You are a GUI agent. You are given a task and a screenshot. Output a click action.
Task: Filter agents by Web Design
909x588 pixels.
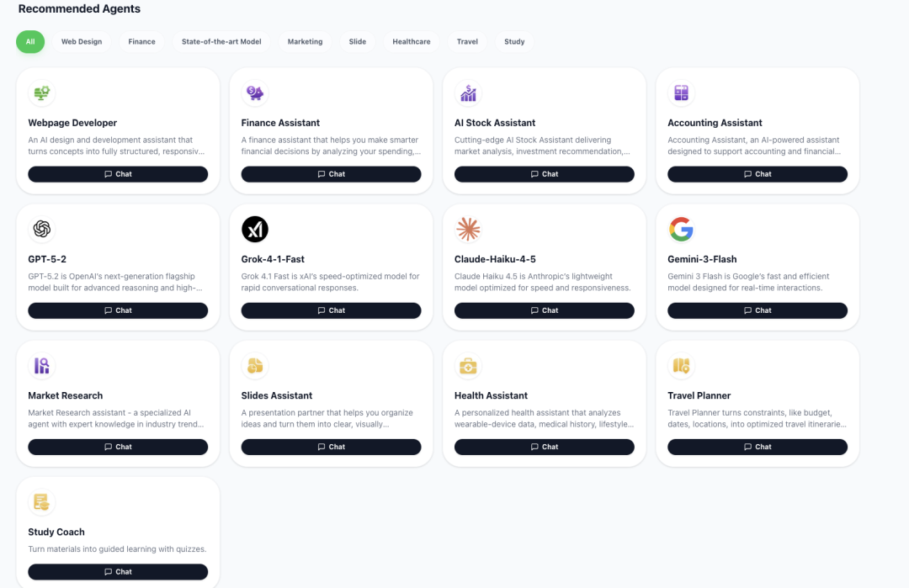82,41
